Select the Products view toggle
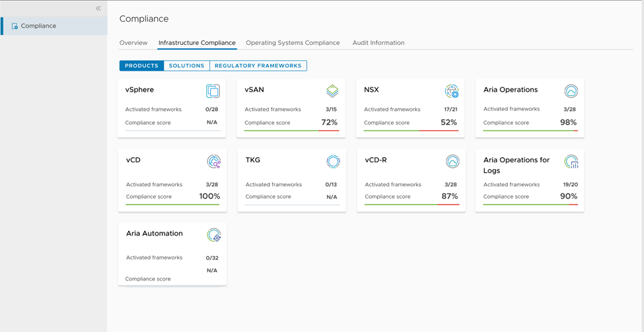Screen dimensions: 644x332 pos(141,66)
